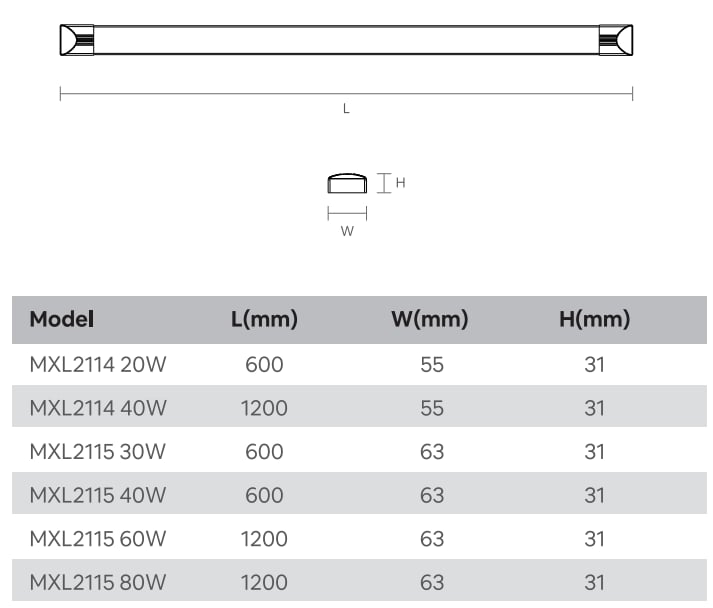
Task: Click the long batten light side-view drawing
Action: pos(346,40)
